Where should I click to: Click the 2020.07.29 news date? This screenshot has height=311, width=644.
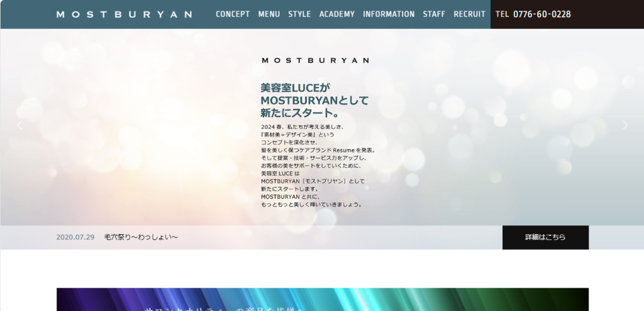[75, 237]
